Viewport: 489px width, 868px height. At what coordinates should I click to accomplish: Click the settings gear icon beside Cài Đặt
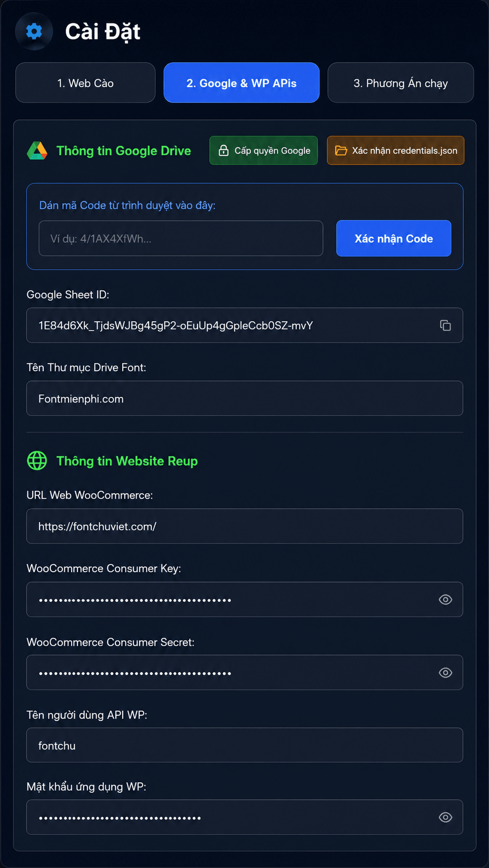pos(34,32)
